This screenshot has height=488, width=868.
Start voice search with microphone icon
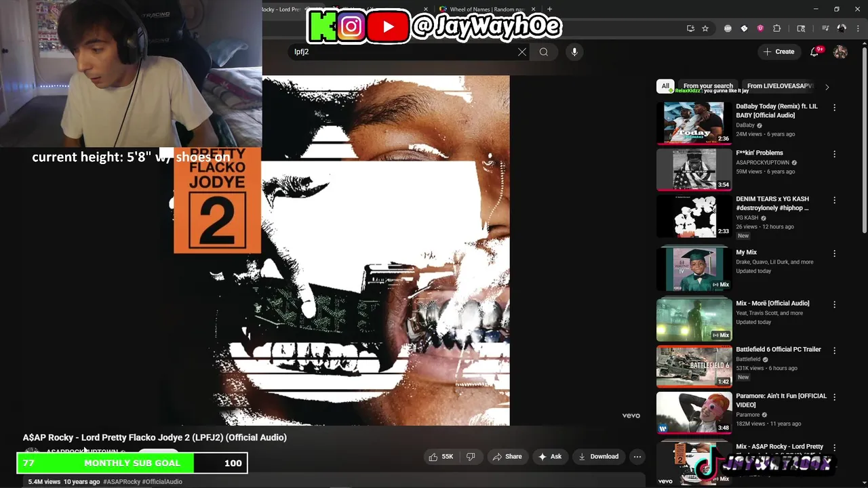pos(574,52)
